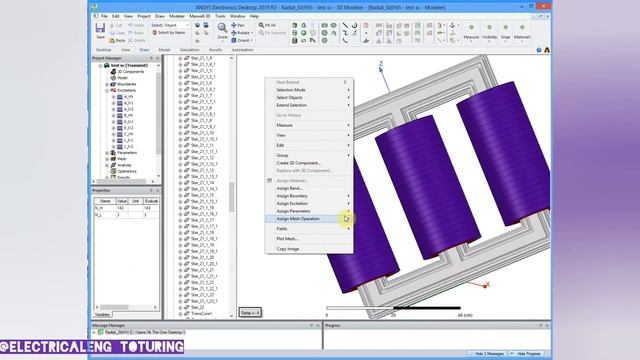Choose Assign Excitation in context menu

coord(309,203)
